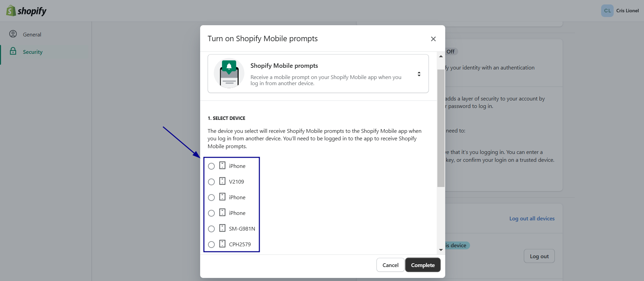Click the dialog scrollbar up arrow
The image size is (644, 281).
tap(441, 57)
